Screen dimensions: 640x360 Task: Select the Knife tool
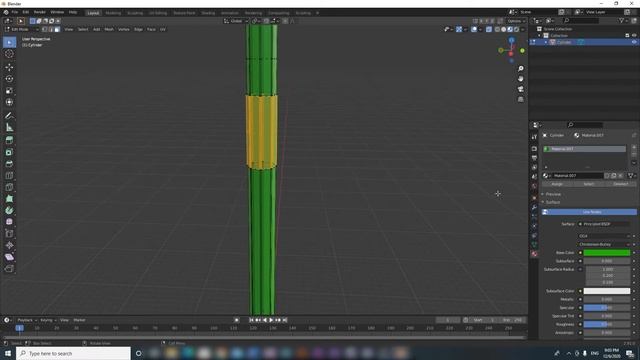(9, 187)
